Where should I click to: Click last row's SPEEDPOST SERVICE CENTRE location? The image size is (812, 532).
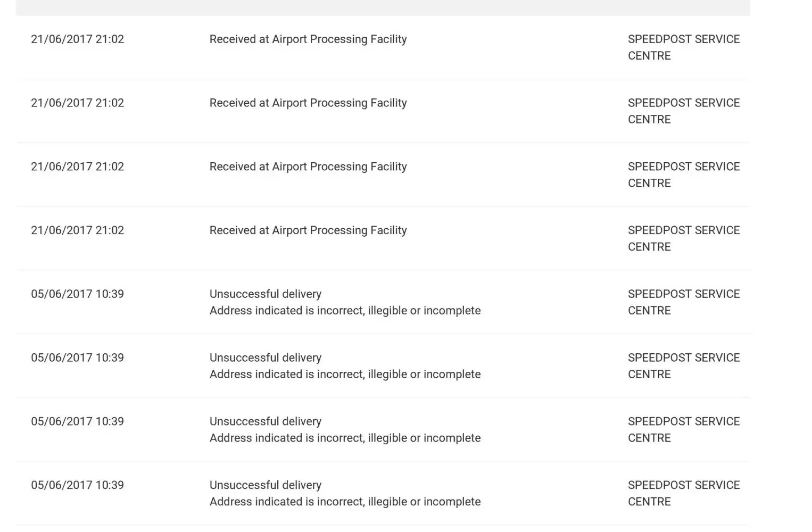pyautogui.click(x=683, y=493)
